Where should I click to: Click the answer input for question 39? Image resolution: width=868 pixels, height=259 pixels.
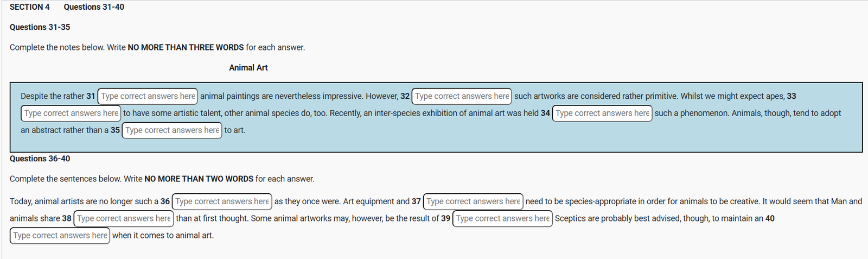502,218
